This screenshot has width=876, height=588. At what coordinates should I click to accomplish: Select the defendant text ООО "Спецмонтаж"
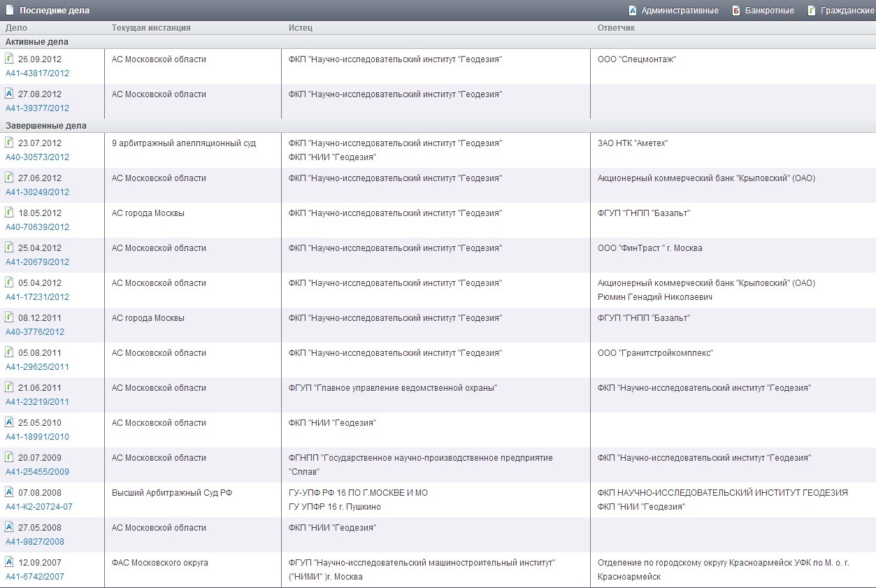(x=637, y=59)
